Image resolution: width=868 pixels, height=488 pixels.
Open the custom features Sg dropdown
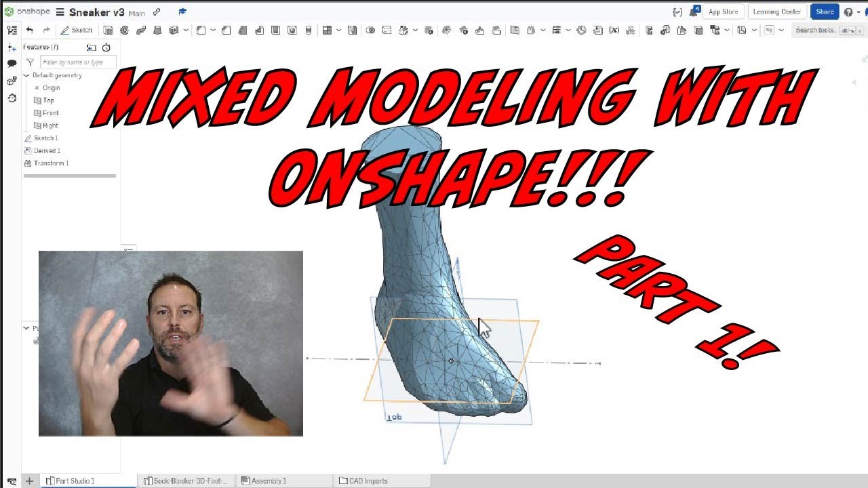pyautogui.click(x=781, y=30)
